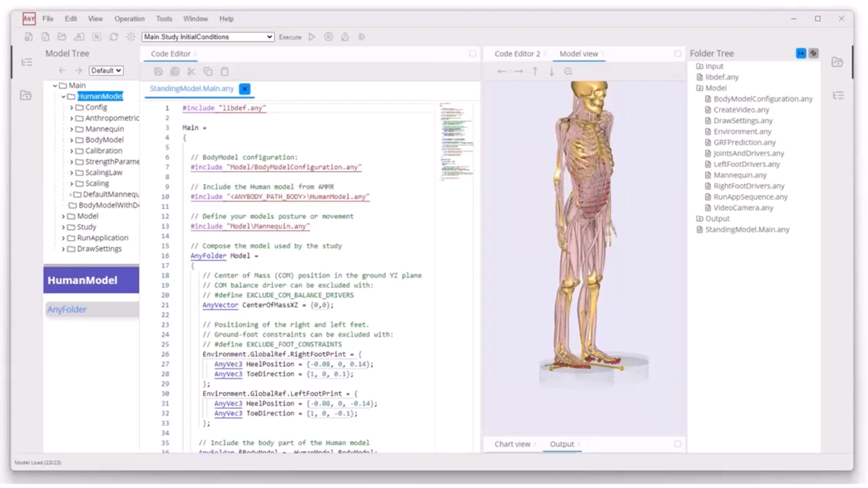Click the reset operation icon after stop

click(x=345, y=37)
